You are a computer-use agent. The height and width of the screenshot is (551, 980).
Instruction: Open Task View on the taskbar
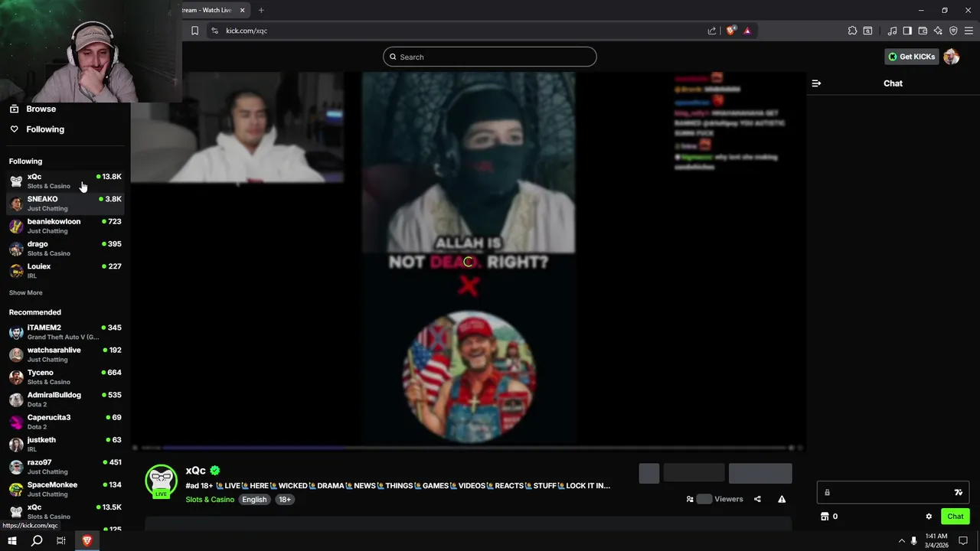[61, 540]
